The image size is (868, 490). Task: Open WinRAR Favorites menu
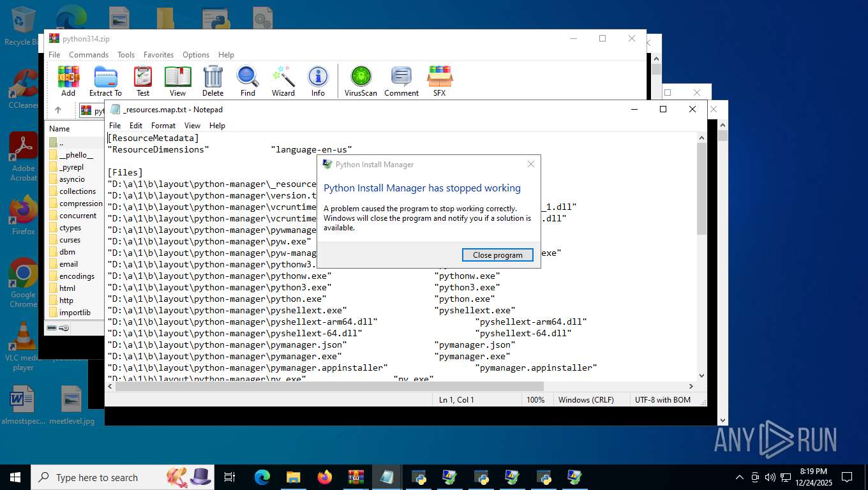pyautogui.click(x=158, y=55)
